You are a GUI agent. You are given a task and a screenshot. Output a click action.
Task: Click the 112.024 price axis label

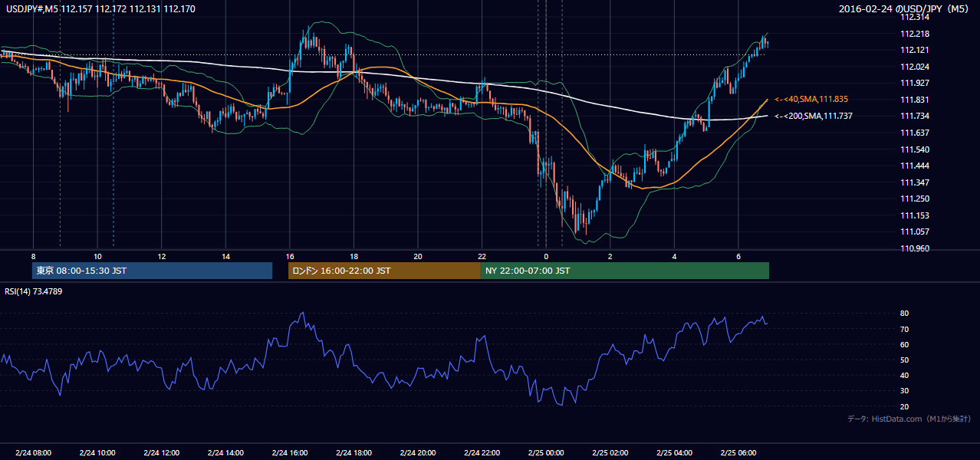(x=916, y=67)
